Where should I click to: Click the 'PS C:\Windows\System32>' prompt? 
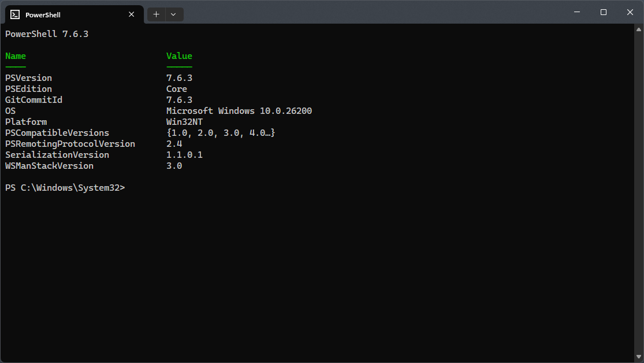coord(65,188)
